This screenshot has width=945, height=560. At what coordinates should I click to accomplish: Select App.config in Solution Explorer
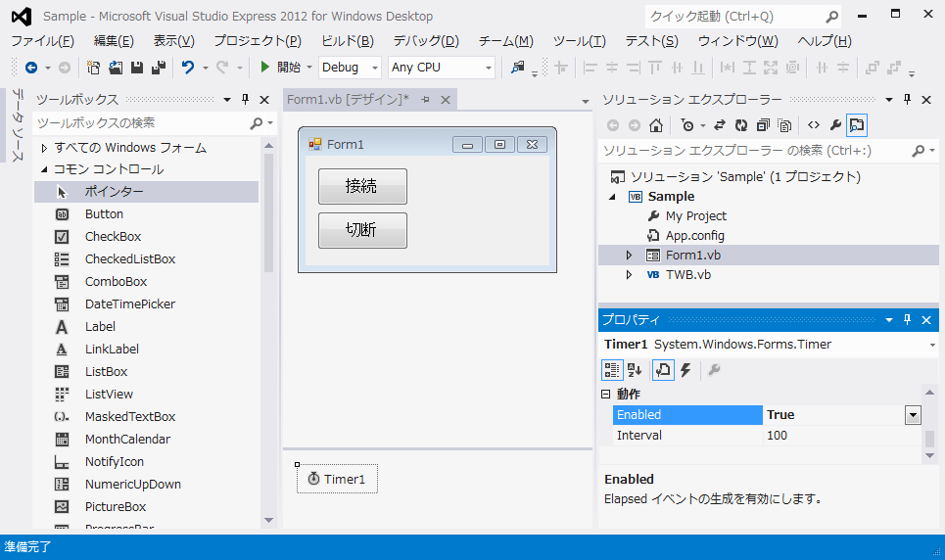pyautogui.click(x=695, y=236)
